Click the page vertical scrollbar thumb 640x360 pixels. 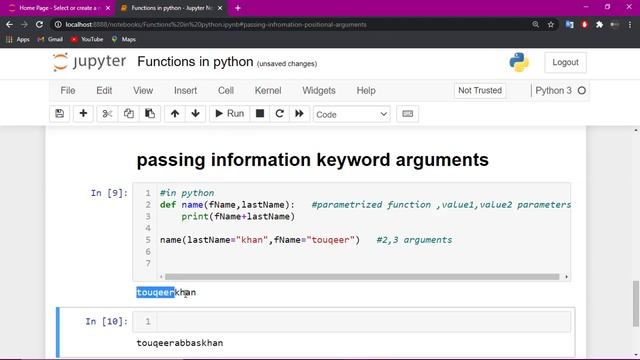pyautogui.click(x=636, y=303)
